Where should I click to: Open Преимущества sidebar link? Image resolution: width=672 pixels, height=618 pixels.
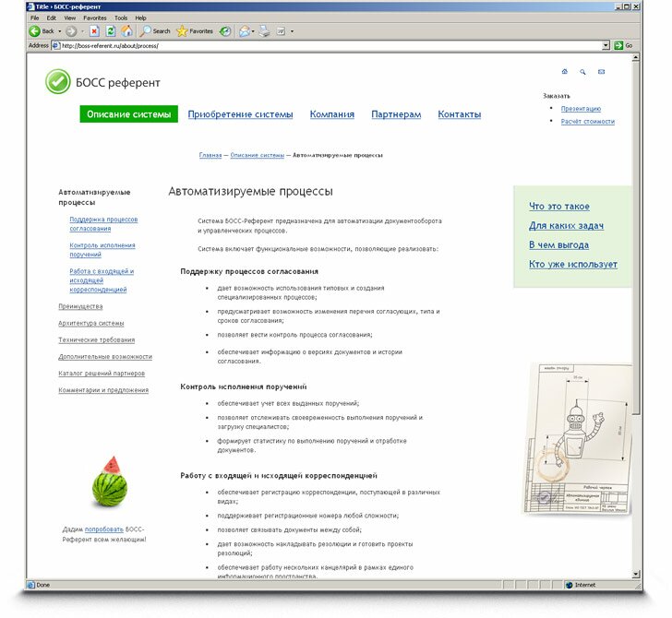point(80,306)
